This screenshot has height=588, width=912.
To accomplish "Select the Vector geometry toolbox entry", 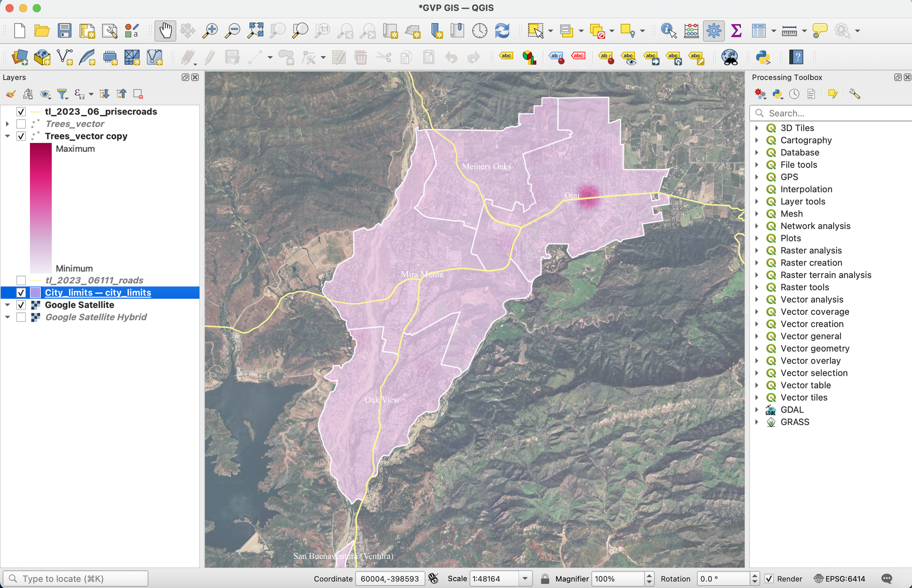I will (815, 348).
